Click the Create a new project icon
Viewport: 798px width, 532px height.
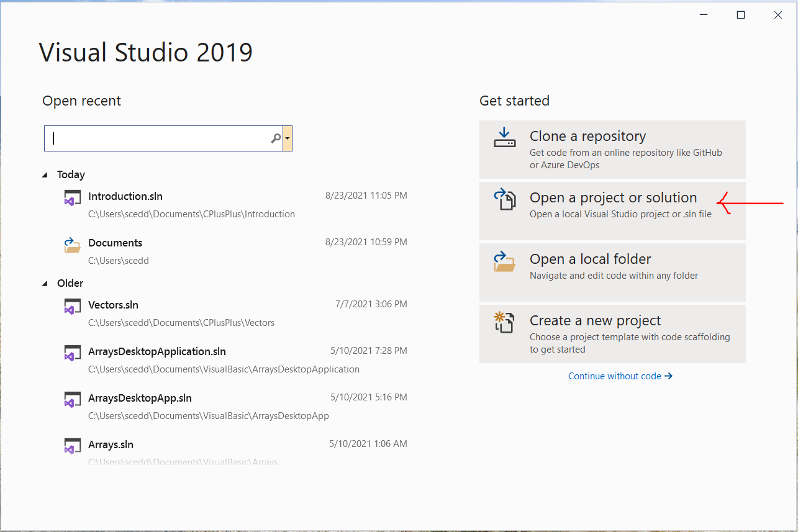[x=504, y=322]
